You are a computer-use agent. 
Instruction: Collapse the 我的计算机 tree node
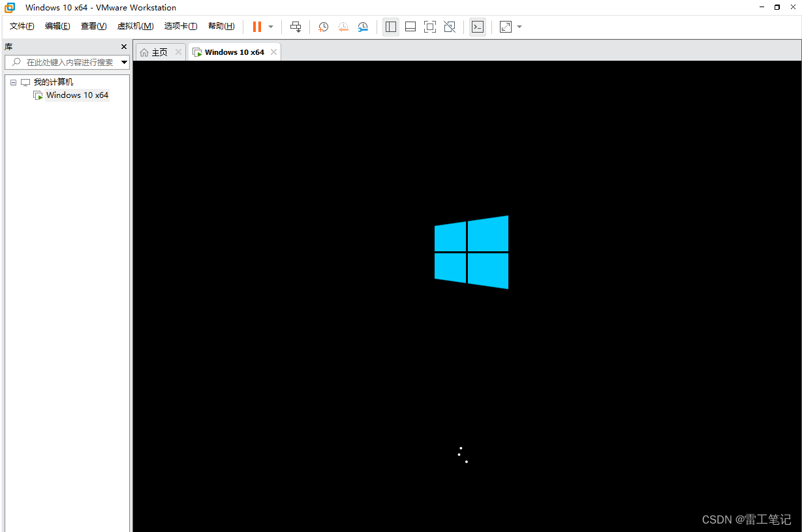pyautogui.click(x=13, y=82)
